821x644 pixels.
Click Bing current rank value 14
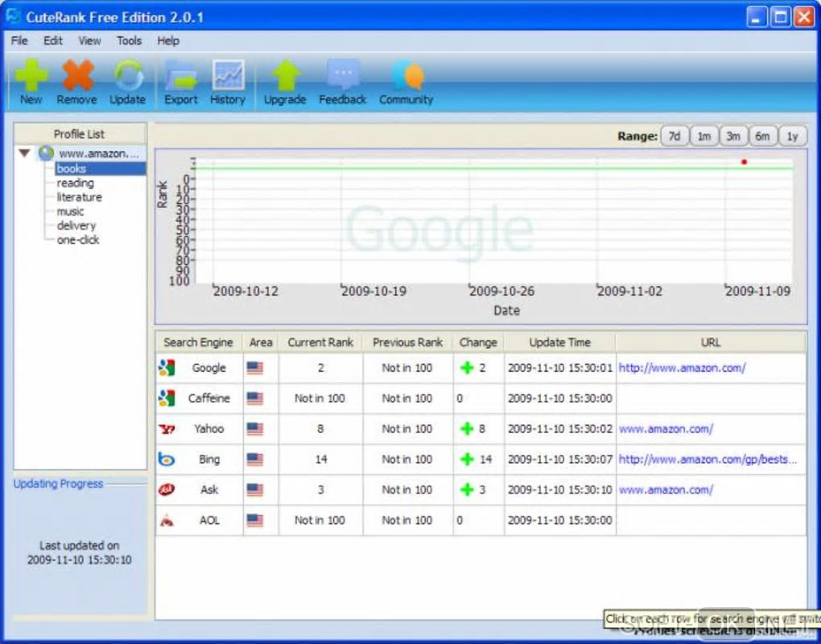click(x=321, y=459)
